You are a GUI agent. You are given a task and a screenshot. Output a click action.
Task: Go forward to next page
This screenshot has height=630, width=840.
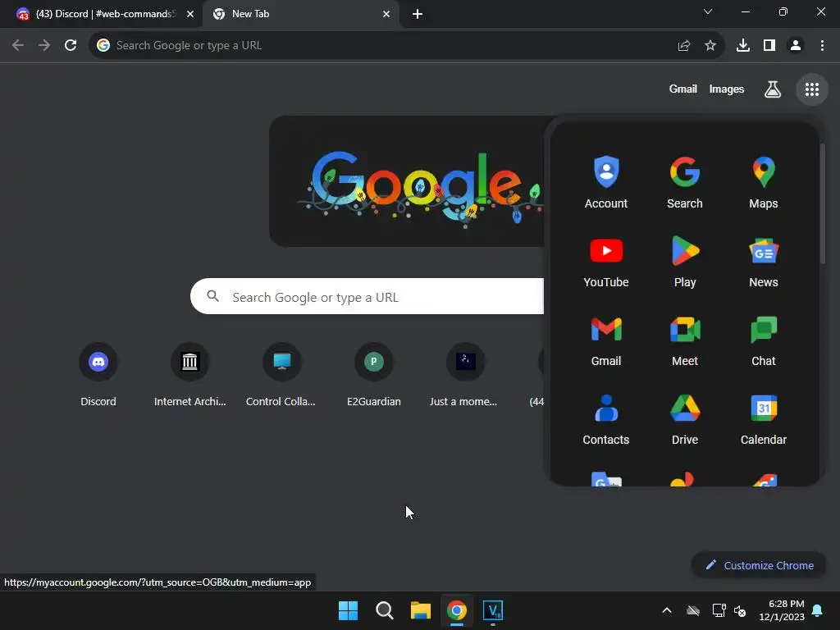pyautogui.click(x=44, y=46)
